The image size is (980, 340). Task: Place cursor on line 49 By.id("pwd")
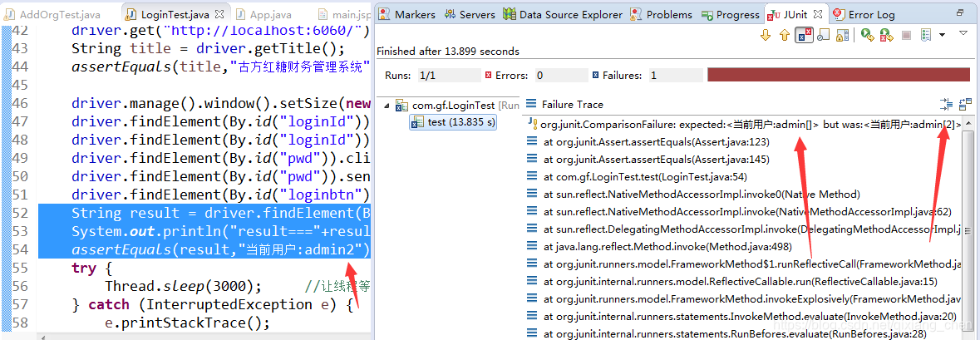coord(221,158)
